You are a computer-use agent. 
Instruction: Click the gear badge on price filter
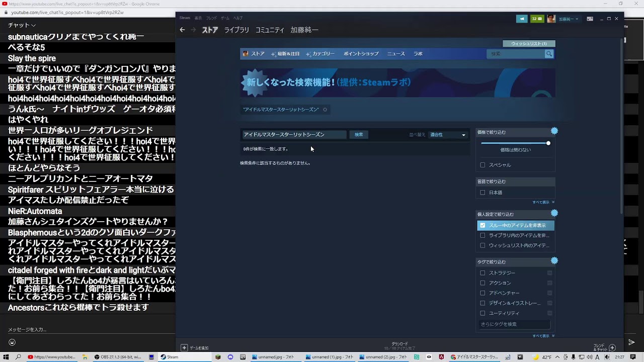click(554, 131)
